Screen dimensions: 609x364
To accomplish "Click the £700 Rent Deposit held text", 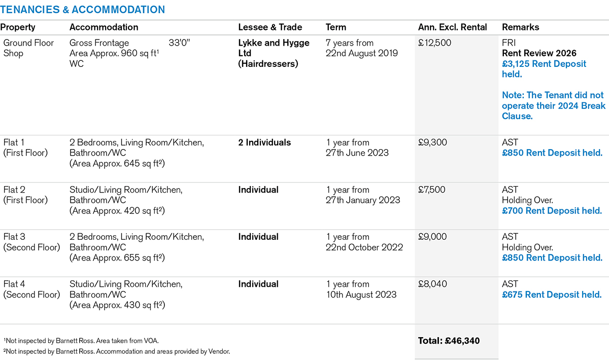I will click(552, 210).
